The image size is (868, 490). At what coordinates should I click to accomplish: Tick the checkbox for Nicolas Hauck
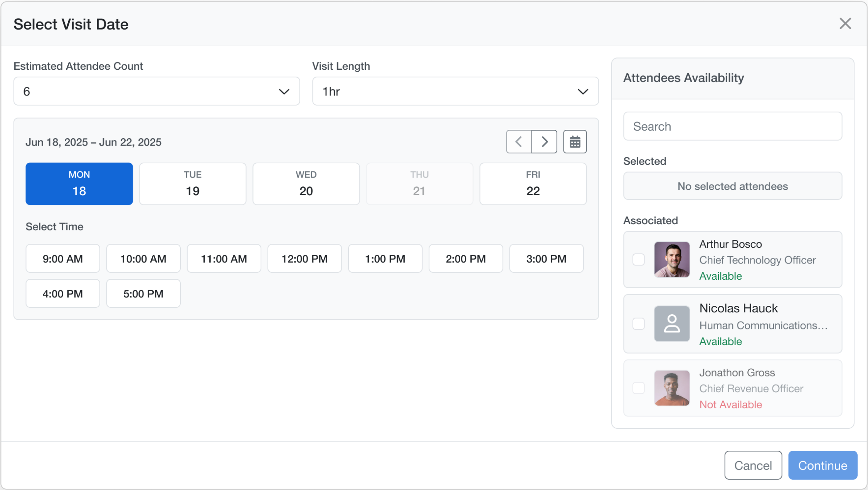[x=639, y=324]
